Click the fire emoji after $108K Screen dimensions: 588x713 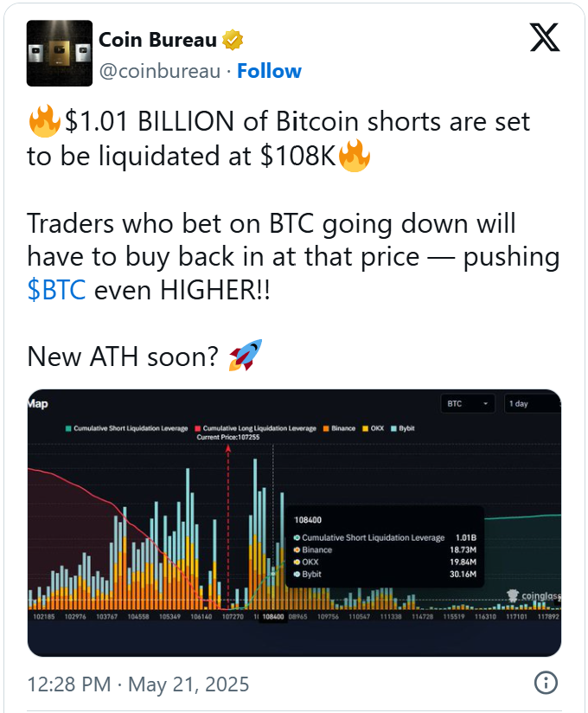[x=355, y=156]
